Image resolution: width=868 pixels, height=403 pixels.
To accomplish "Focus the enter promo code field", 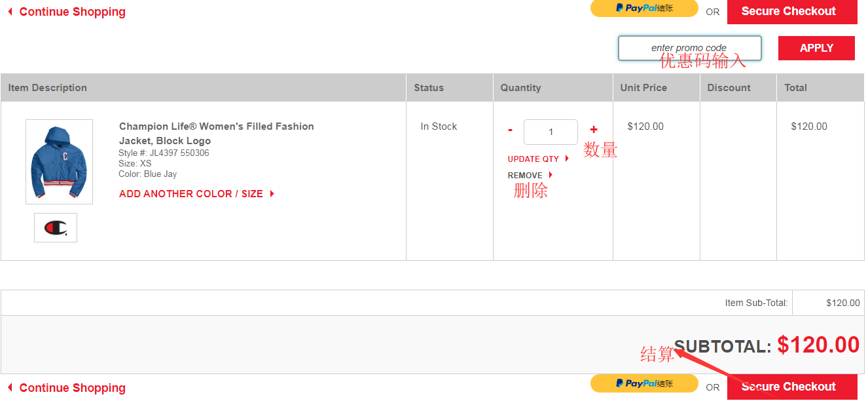I will point(689,48).
